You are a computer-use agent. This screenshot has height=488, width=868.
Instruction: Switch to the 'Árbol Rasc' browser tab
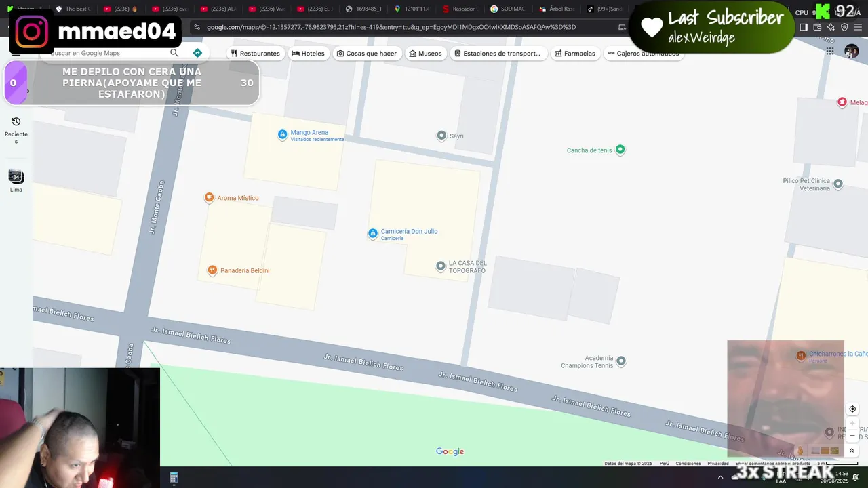(x=556, y=9)
